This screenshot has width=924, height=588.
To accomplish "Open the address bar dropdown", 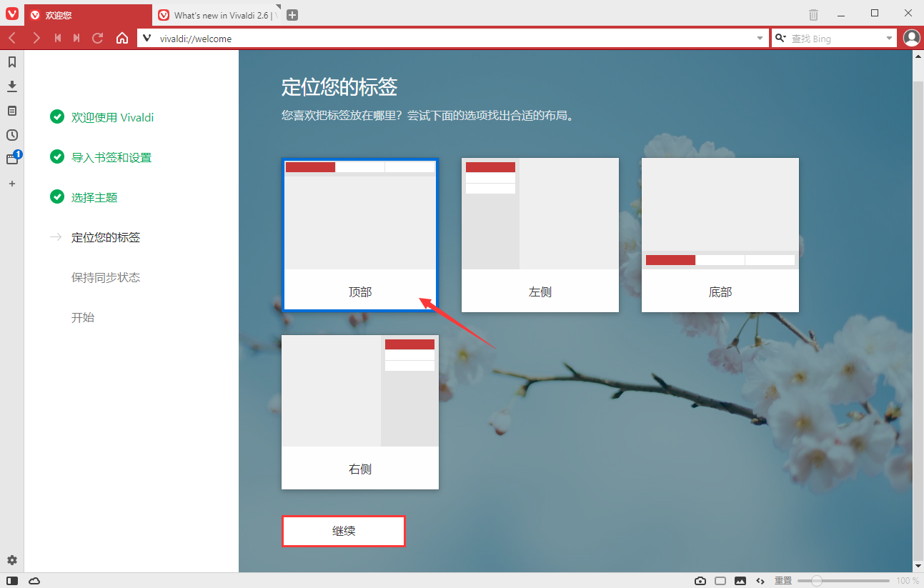I will [760, 38].
